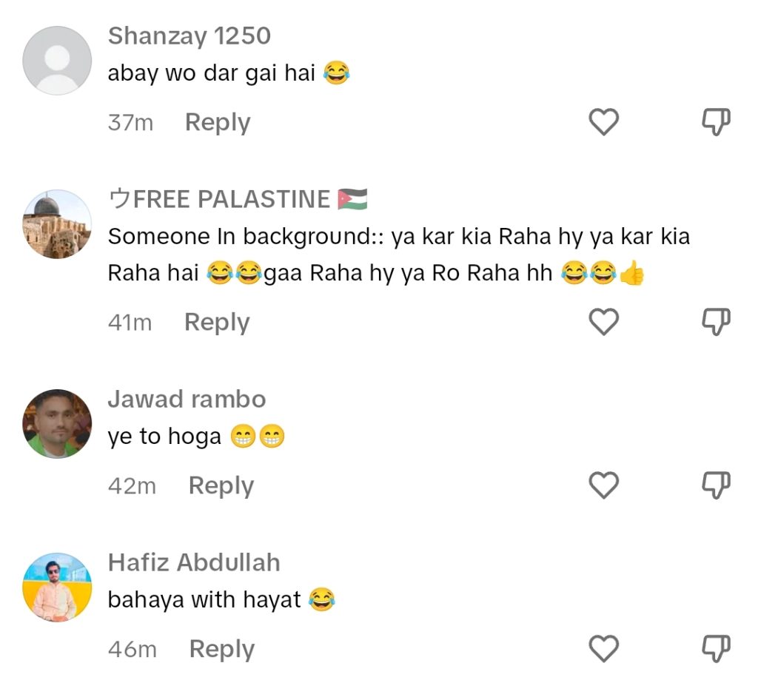Reply to Jawad rambo's comment
758x700 pixels.
coord(221,485)
